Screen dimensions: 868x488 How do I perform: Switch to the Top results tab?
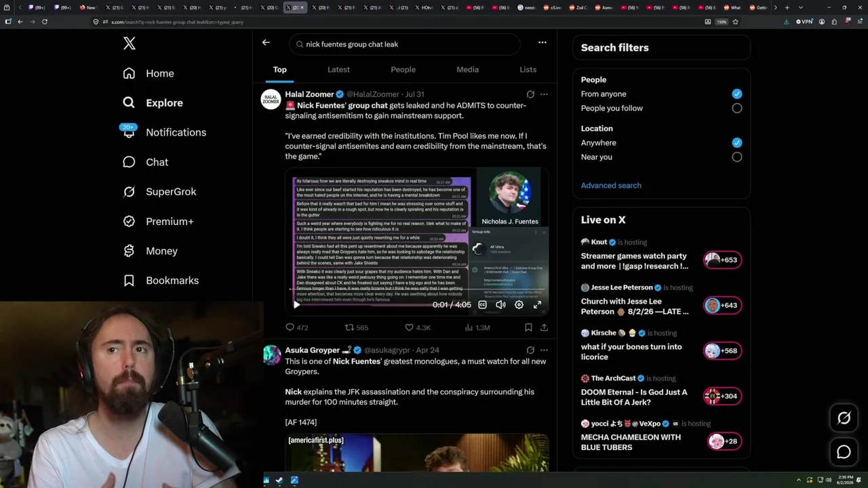point(280,70)
